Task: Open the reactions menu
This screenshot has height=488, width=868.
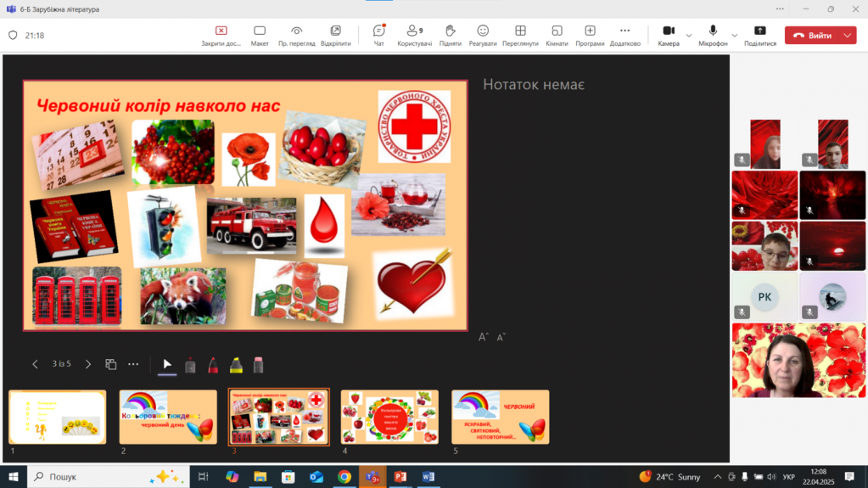Action: pyautogui.click(x=483, y=35)
